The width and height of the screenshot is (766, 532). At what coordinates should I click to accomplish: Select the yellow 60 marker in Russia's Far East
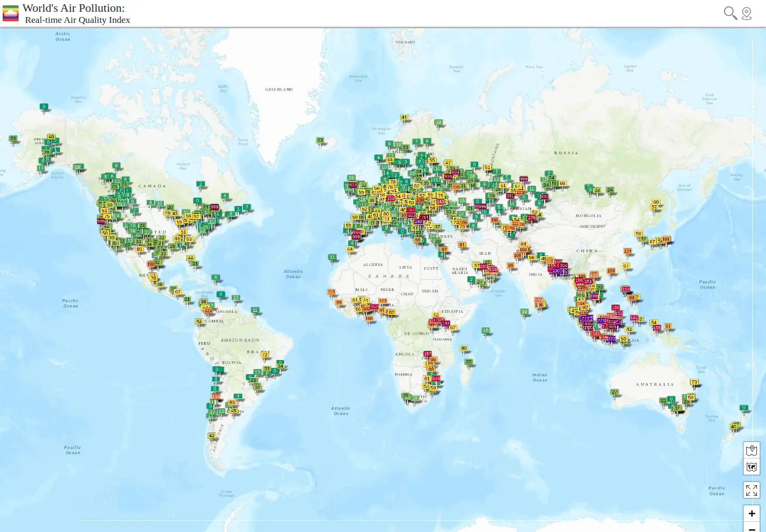click(656, 202)
